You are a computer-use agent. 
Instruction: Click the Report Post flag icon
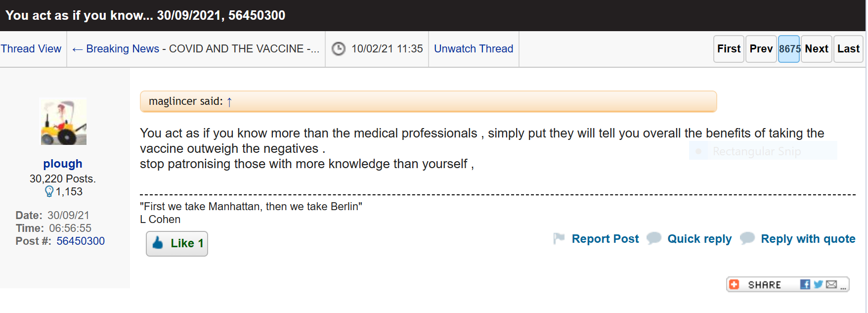559,239
